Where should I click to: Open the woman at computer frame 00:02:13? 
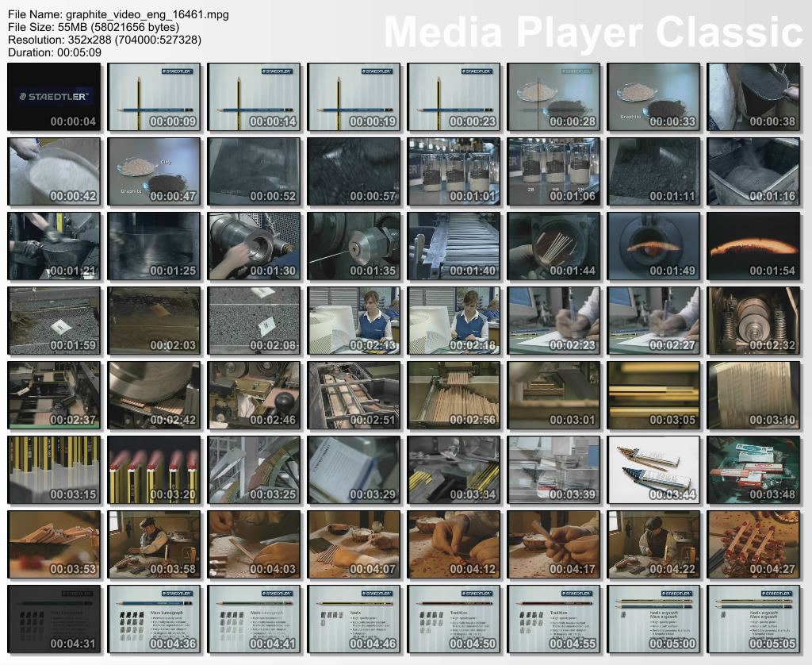click(354, 320)
